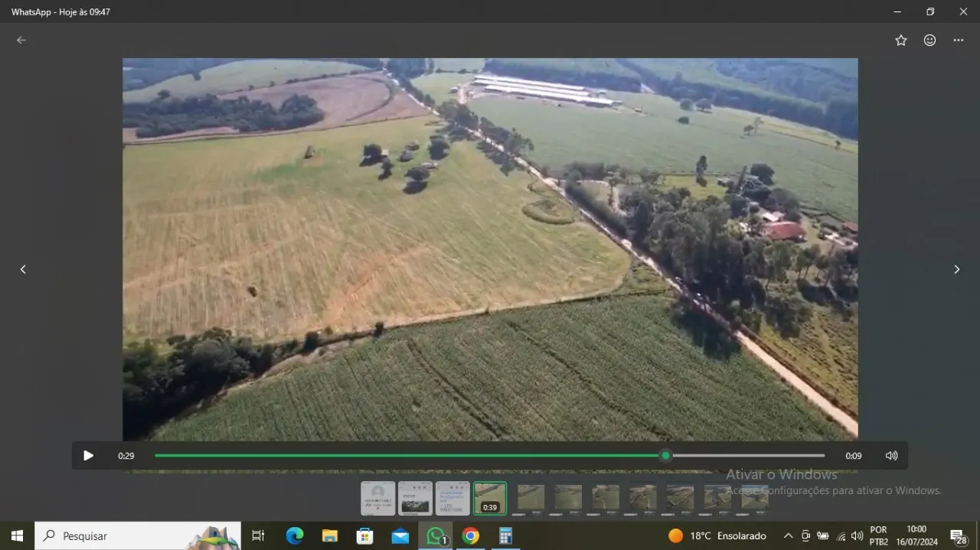Click the Meet Now camera tray icon
This screenshot has height=550, width=980.
tap(805, 536)
